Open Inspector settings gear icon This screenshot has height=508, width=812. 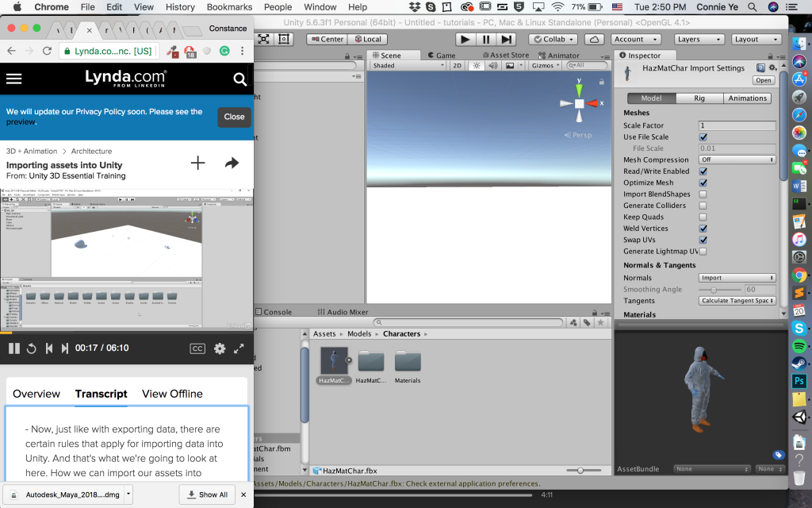772,68
